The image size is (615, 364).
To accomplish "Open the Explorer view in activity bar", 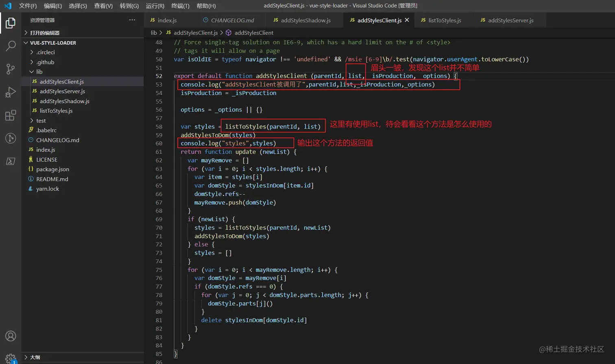I will [11, 23].
